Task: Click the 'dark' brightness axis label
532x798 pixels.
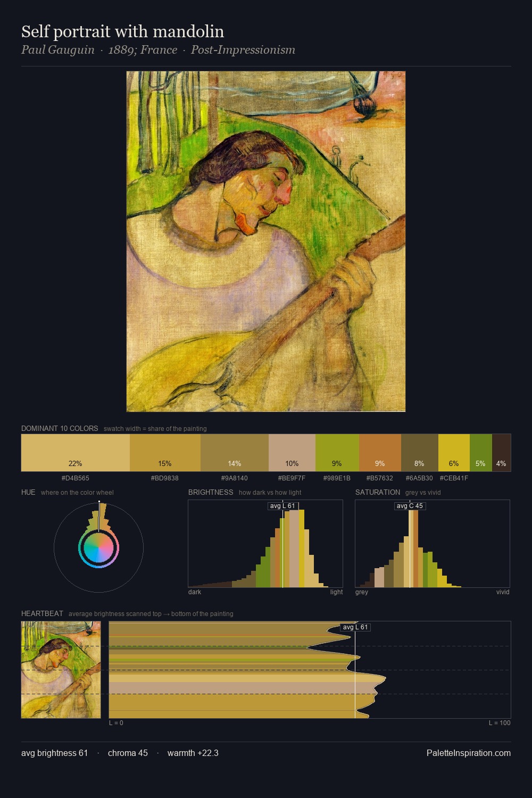Action: (195, 592)
